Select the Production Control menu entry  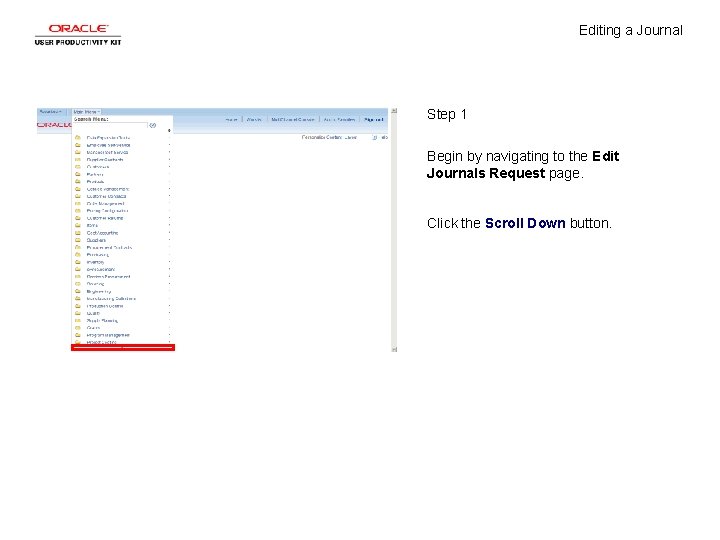[x=105, y=306]
